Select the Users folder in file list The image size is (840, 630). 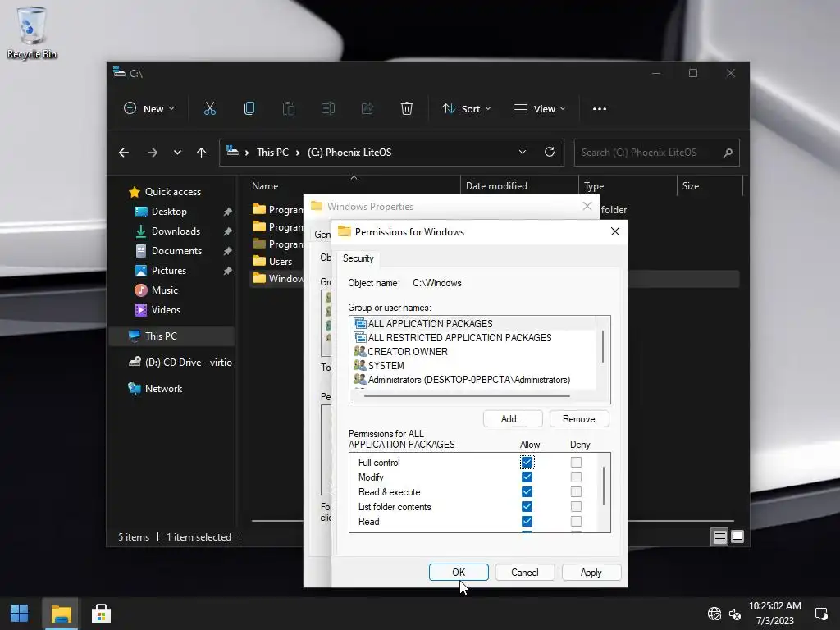(x=281, y=262)
